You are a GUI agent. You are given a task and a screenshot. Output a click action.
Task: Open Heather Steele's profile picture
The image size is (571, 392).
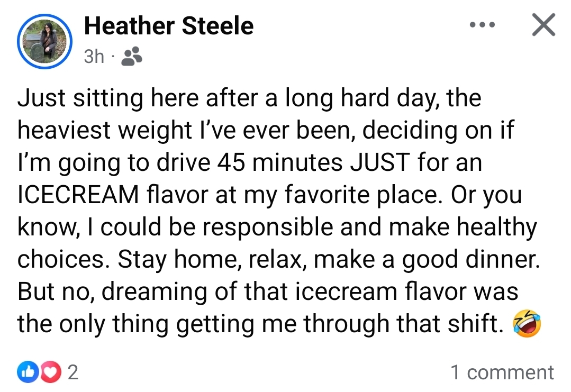tap(44, 41)
